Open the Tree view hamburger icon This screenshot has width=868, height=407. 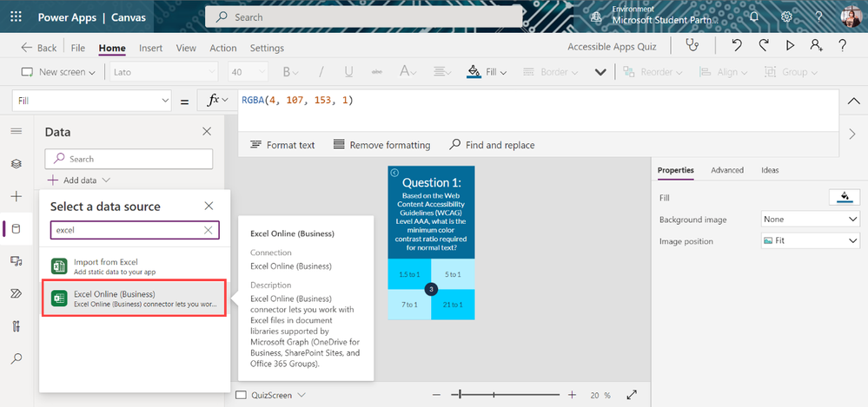(17, 131)
